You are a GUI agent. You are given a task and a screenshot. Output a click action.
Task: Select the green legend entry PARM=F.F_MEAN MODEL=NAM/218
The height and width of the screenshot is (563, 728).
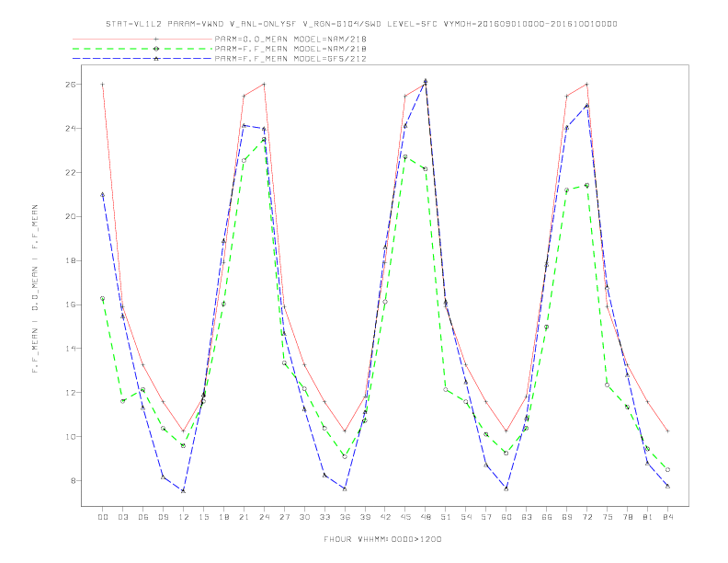click(x=290, y=49)
